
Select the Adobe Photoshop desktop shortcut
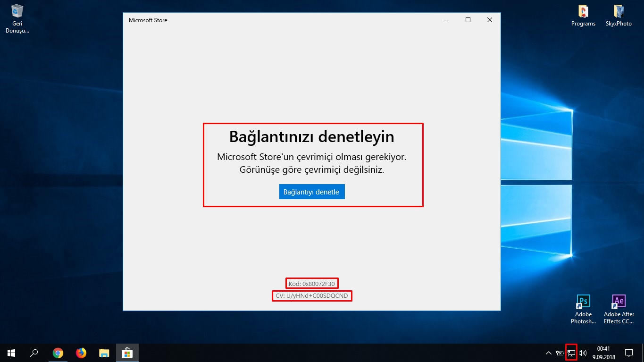[x=583, y=310]
